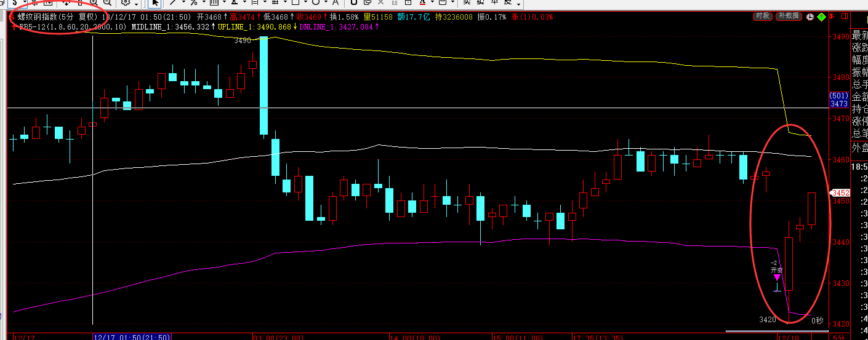
Task: Expand the ellipse tool dropdown arrow
Action: coord(326,2)
